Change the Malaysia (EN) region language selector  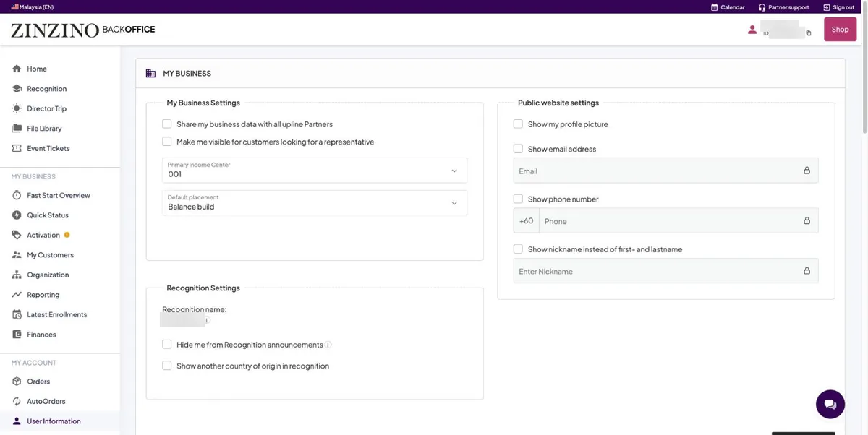coord(32,7)
